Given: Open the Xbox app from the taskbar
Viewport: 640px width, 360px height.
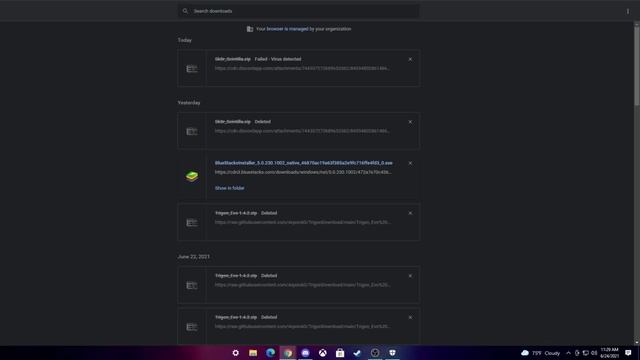Looking at the screenshot, I should [323, 353].
